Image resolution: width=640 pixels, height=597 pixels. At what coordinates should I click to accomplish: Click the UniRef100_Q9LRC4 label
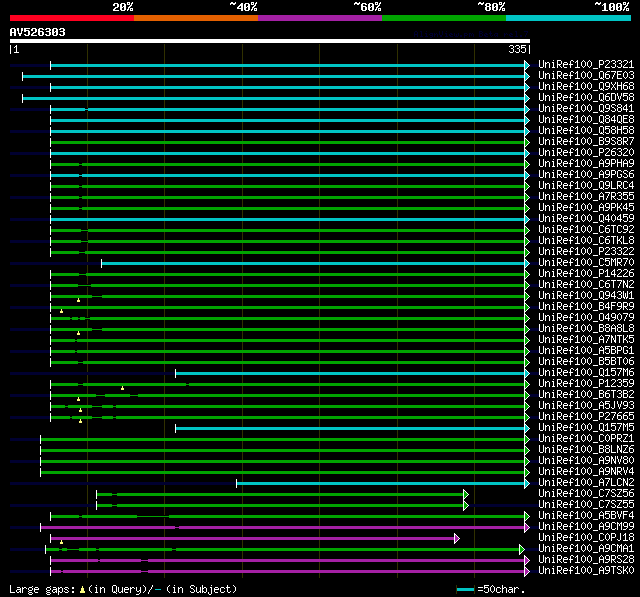click(586, 186)
